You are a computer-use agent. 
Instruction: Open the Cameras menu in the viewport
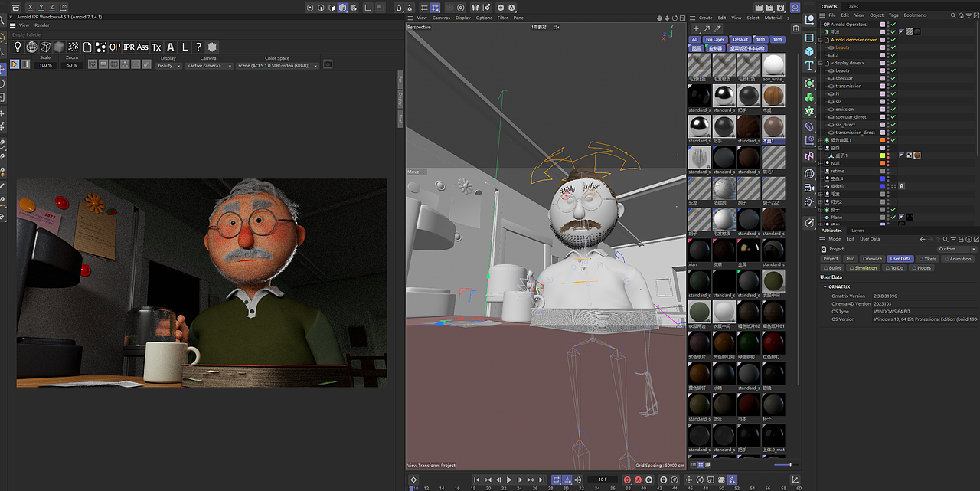pyautogui.click(x=441, y=18)
